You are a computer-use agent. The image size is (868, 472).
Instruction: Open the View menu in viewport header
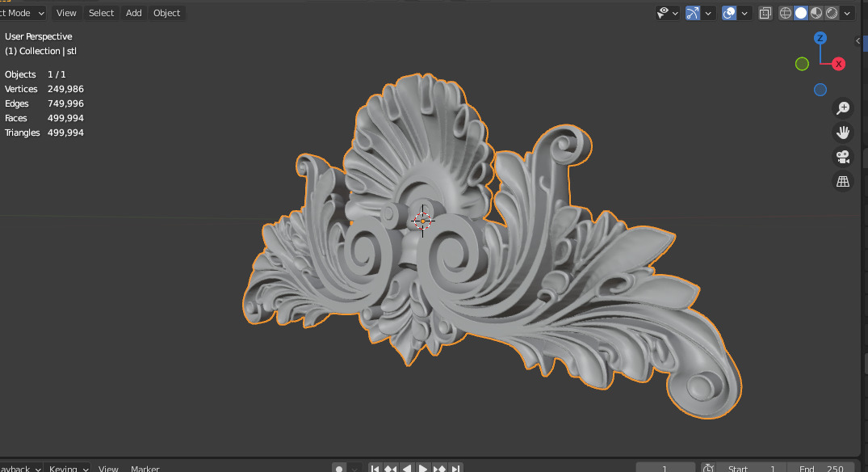[x=66, y=13]
